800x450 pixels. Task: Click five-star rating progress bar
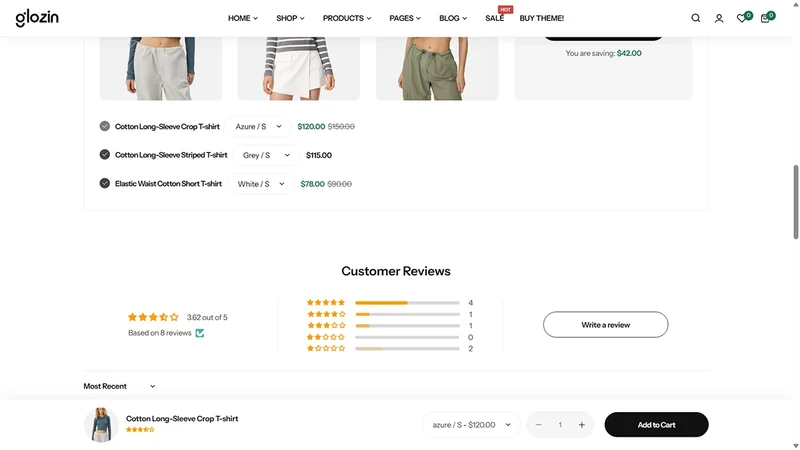click(407, 303)
